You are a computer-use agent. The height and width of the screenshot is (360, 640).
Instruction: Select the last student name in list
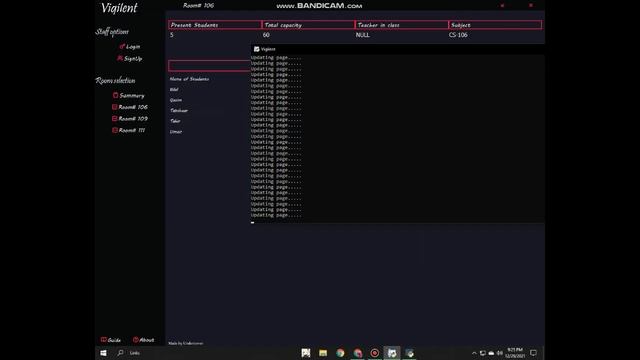[x=176, y=131]
